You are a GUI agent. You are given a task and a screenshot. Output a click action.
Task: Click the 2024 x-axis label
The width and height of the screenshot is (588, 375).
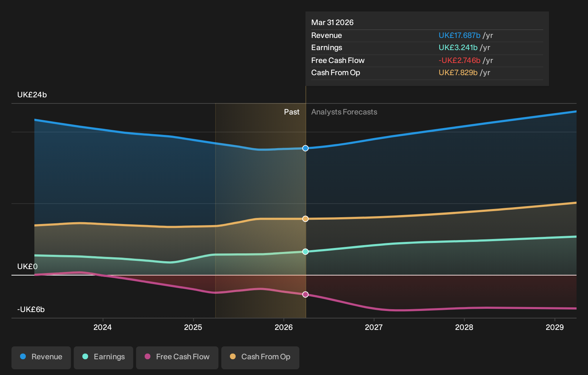(102, 327)
